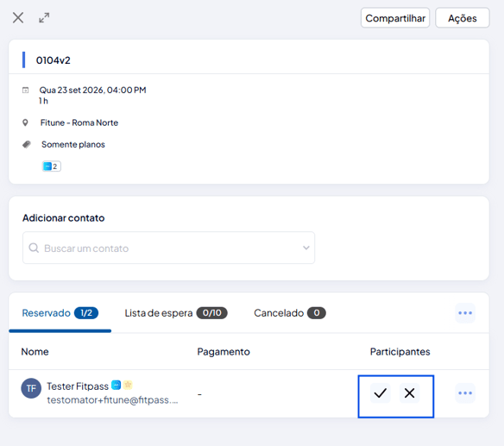The height and width of the screenshot is (446, 504).
Task: Close the class detail panel
Action: (x=18, y=17)
